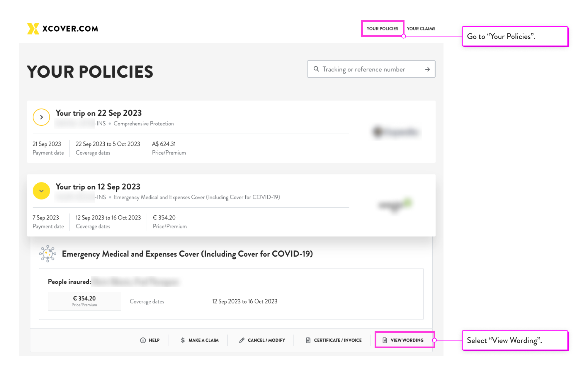Expand the 22 Sep 2023 trip policy

41,117
